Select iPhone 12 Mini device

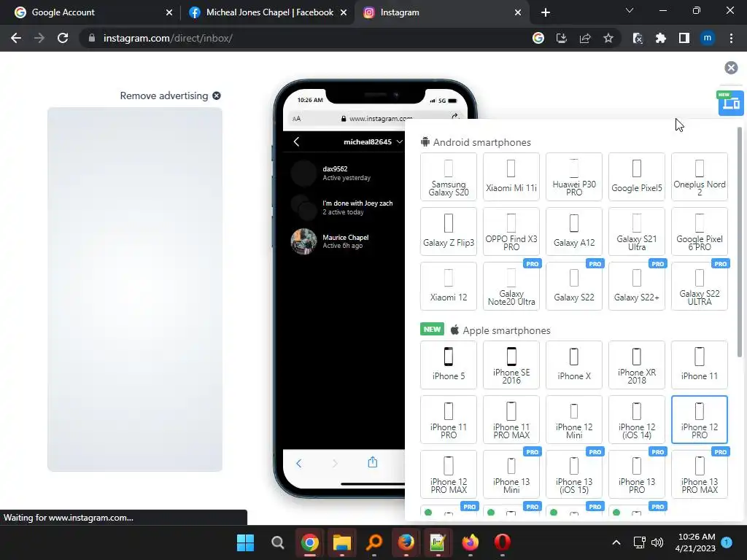(574, 419)
